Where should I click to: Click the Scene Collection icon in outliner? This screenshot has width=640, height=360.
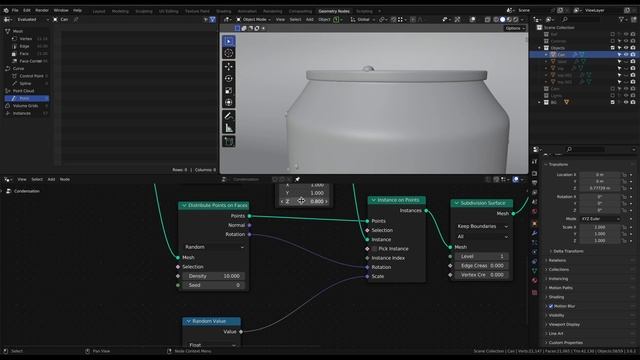coord(540,28)
